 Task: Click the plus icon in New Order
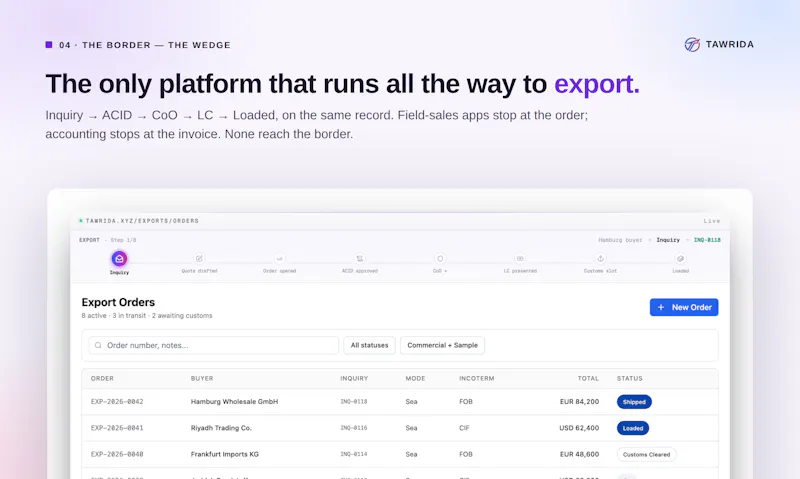click(x=661, y=307)
